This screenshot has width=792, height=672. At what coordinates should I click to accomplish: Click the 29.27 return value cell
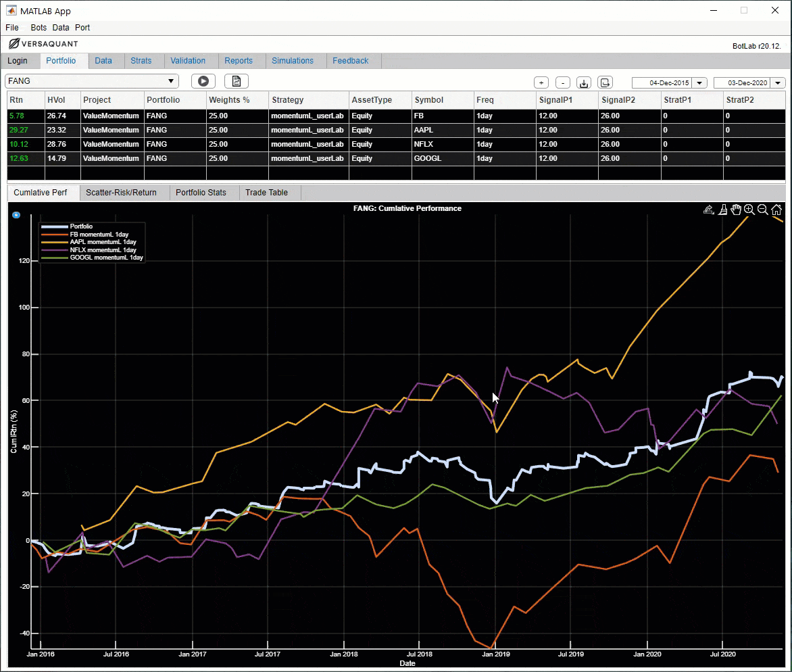[26, 130]
